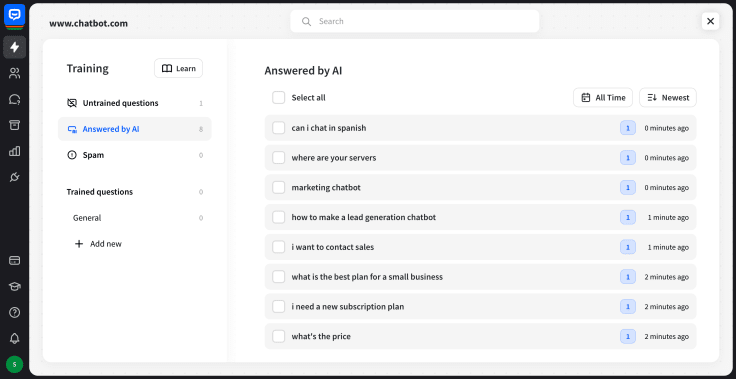736x379 pixels.
Task: Click the book icon on Learn button
Action: coord(167,69)
